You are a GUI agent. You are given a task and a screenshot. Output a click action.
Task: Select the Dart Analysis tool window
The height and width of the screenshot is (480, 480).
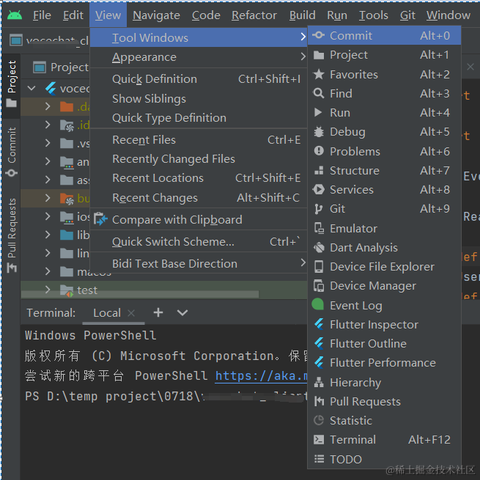point(384,248)
